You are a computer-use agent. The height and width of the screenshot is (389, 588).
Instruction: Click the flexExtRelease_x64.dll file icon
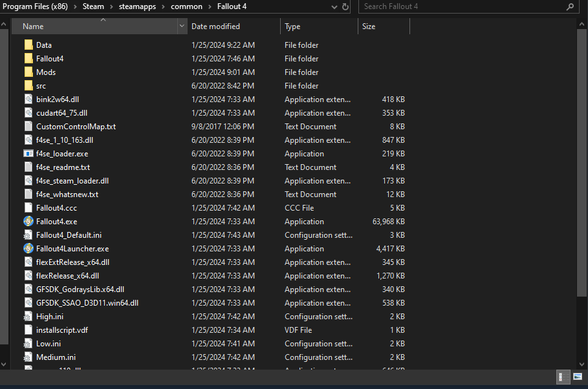tap(28, 262)
